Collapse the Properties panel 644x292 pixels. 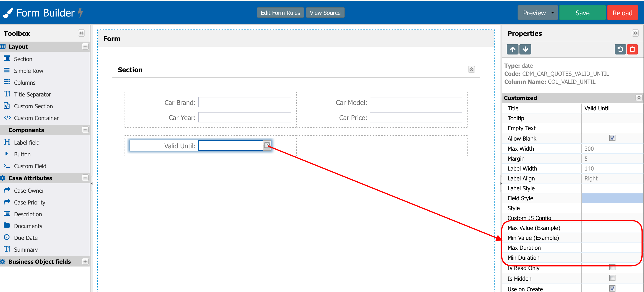635,33
